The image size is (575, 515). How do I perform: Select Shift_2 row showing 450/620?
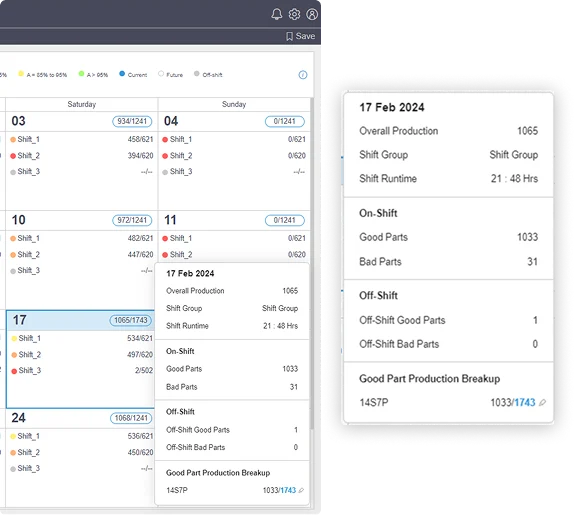(81, 452)
